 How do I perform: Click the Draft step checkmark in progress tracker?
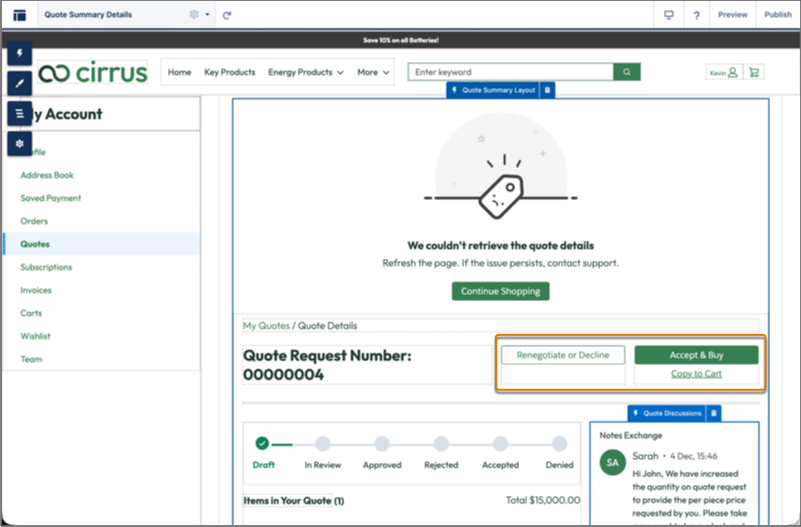pyautogui.click(x=262, y=443)
